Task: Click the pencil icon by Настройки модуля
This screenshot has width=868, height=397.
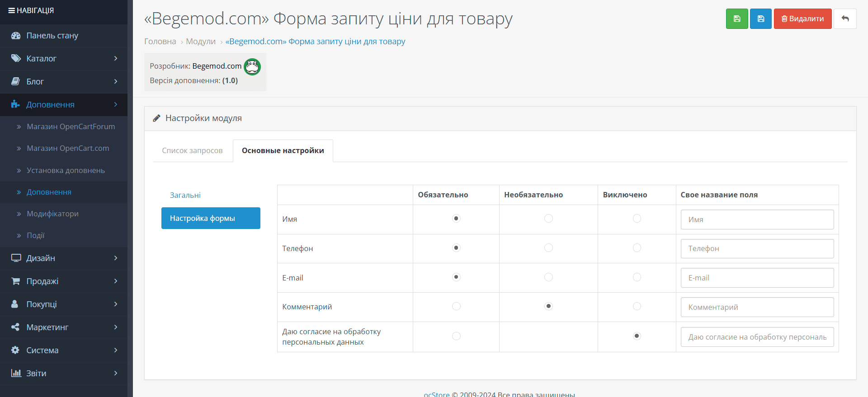Action: (x=156, y=118)
